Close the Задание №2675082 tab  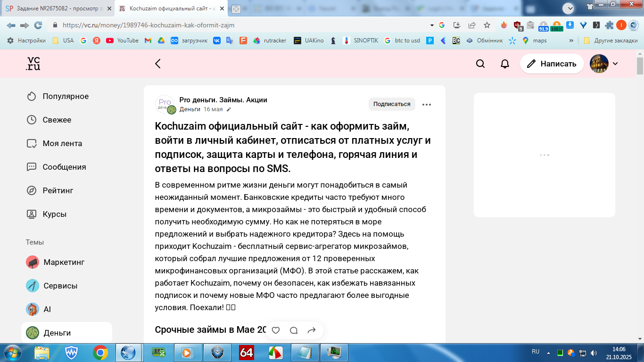109,8
